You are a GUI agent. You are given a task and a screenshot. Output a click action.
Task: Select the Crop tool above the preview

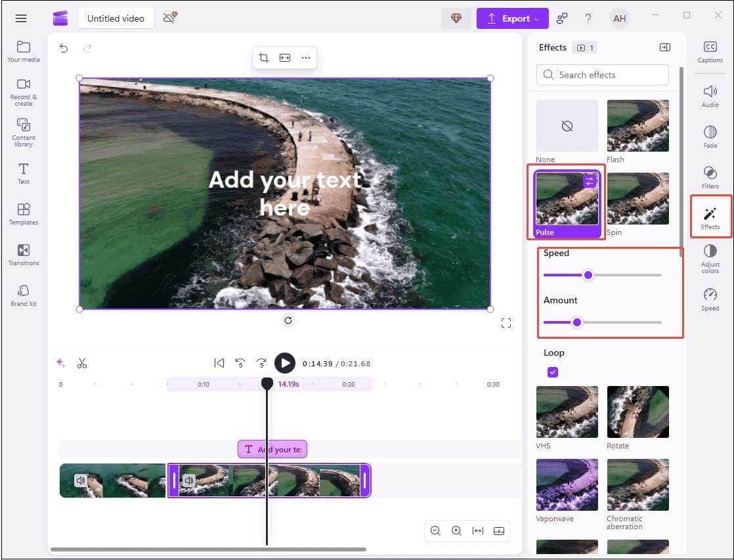(x=263, y=58)
